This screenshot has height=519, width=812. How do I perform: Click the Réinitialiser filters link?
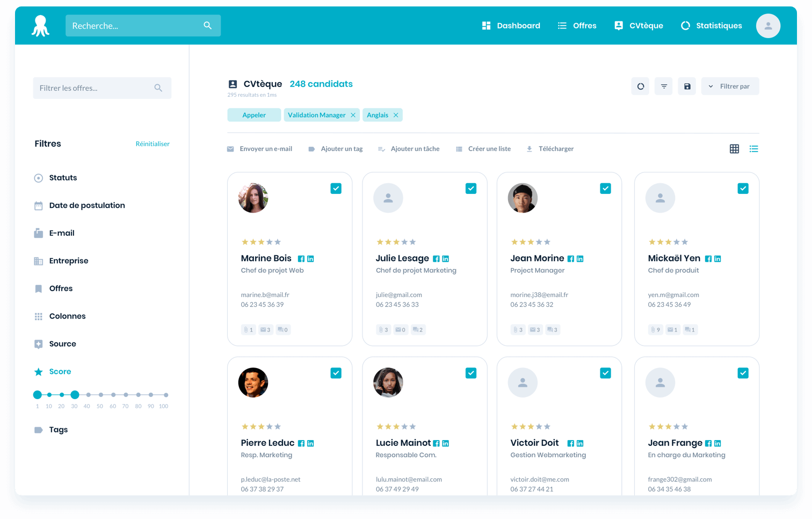[153, 144]
